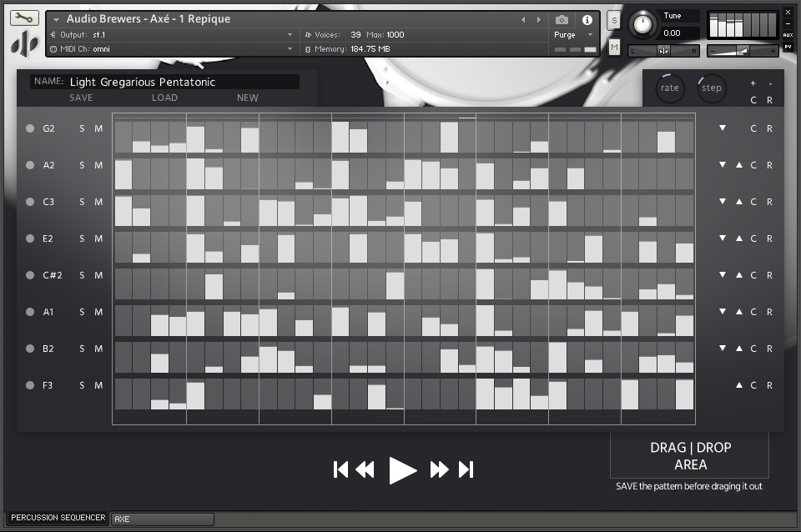
Task: Switch to the AXE tab
Action: pos(163,519)
